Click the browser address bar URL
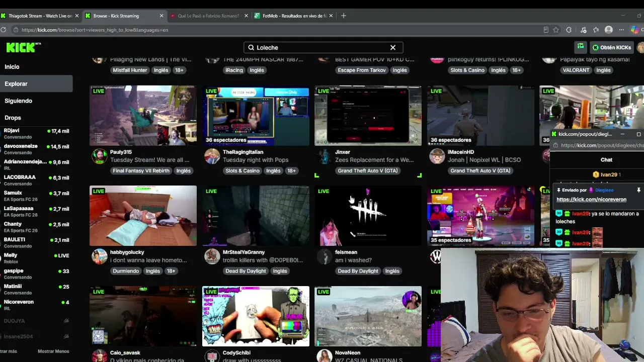The width and height of the screenshot is (644, 362). click(95, 30)
